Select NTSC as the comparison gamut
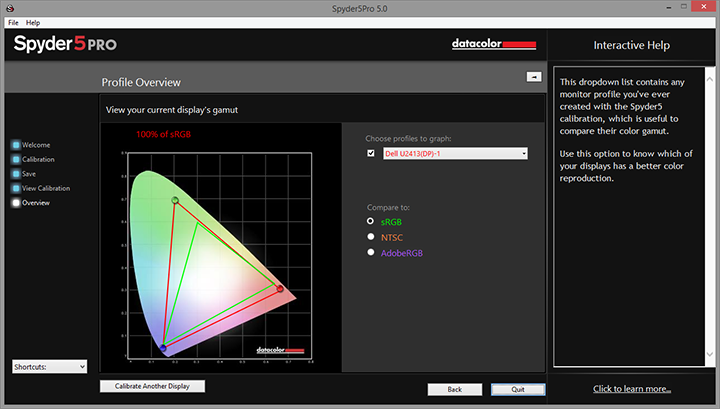Image resolution: width=720 pixels, height=409 pixels. pos(371,237)
